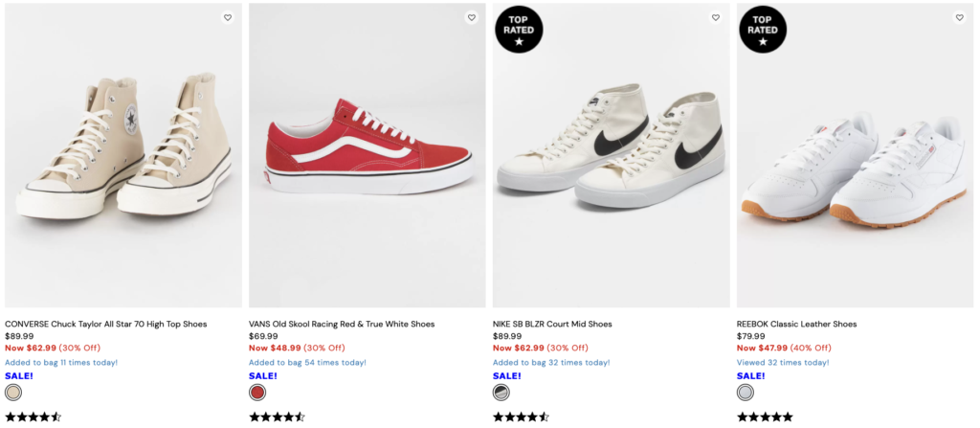Favorite the Converse Chuck Taylor heart icon
This screenshot has width=980, height=428.
pyautogui.click(x=228, y=17)
